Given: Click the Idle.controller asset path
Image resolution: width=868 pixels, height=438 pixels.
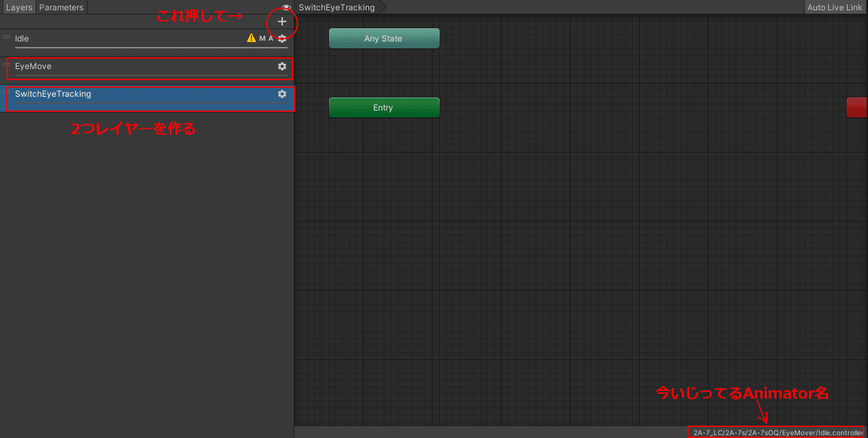Looking at the screenshot, I should 778,432.
